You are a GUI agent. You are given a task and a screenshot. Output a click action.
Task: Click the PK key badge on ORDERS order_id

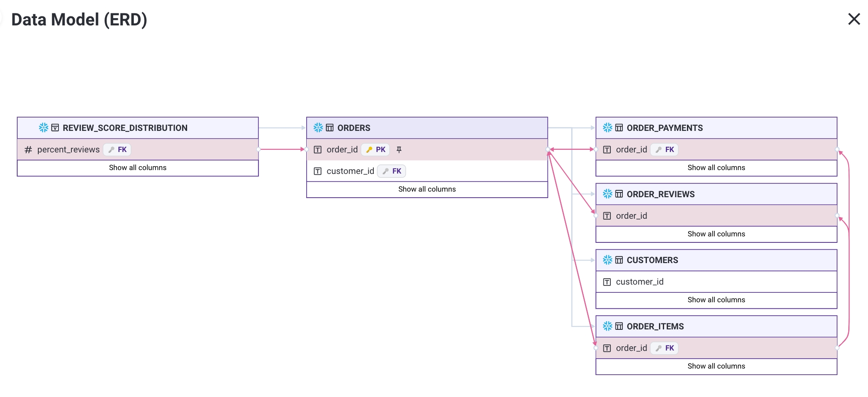(x=376, y=149)
